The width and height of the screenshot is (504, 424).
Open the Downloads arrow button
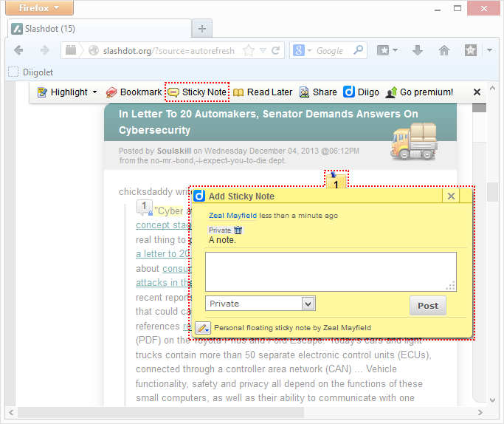coord(417,50)
